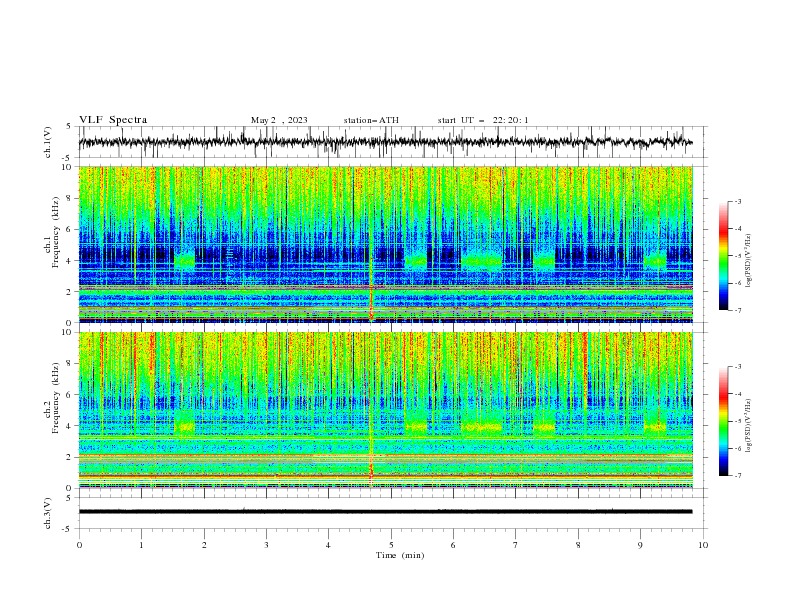792x612 pixels.
Task: Click the time axis tick label "2"
Action: click(204, 545)
